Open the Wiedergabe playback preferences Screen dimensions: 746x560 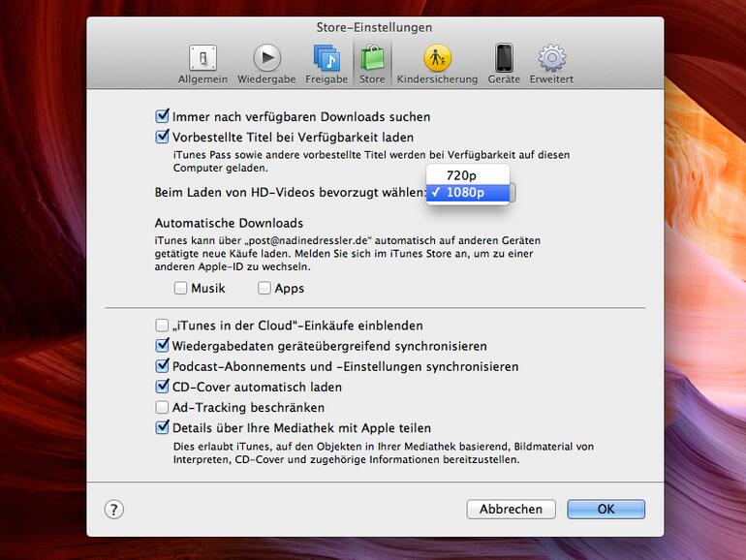tap(266, 64)
